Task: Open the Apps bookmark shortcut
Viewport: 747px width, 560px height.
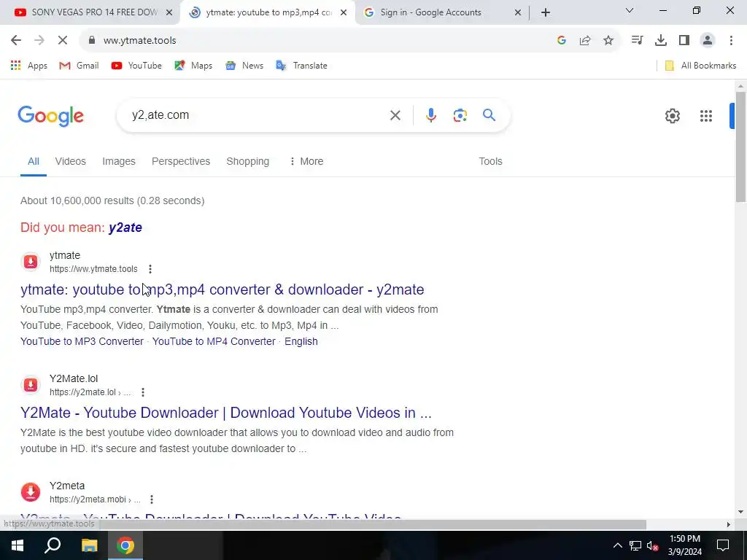Action: pos(29,66)
